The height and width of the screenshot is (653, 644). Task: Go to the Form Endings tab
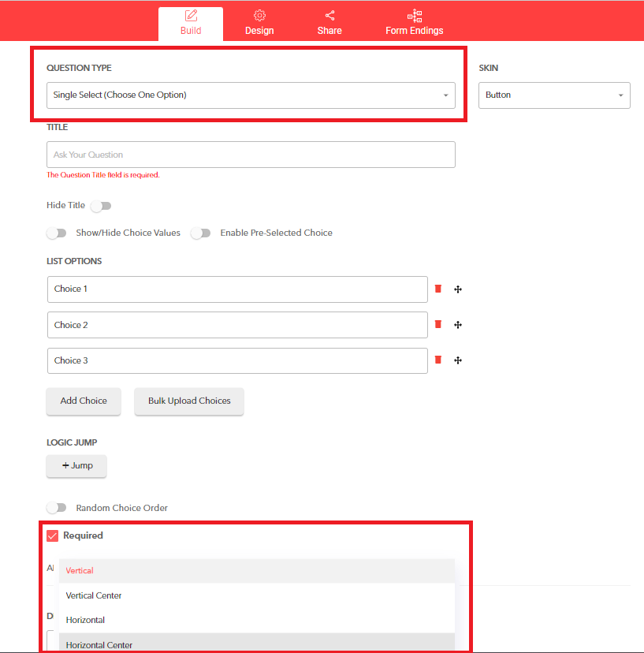click(x=414, y=24)
